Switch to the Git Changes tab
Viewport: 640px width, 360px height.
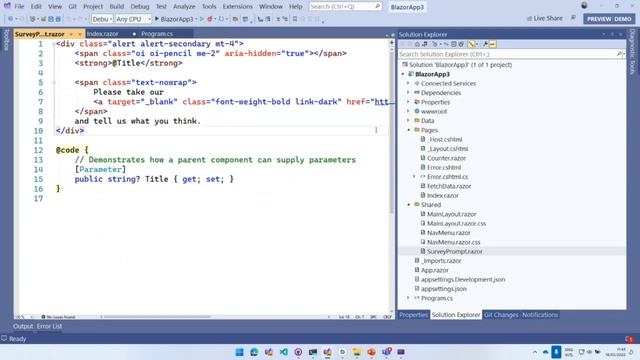501,315
